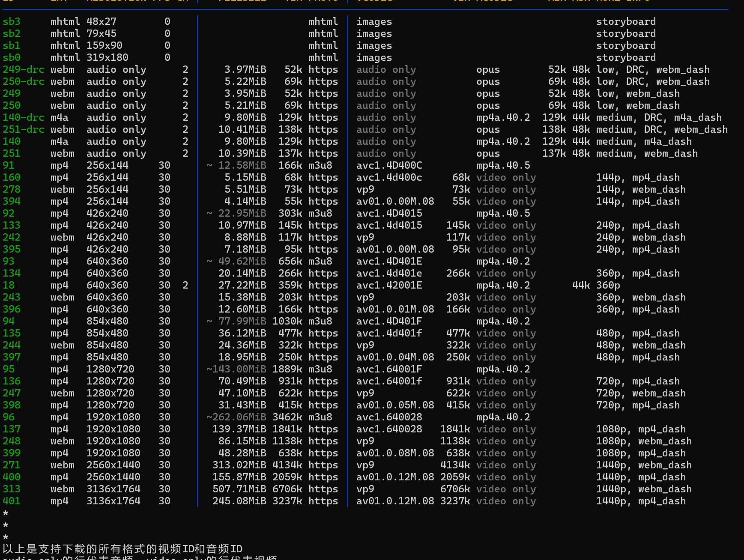744x560 pixels.
Task: Click format ID 398
Action: click(12, 405)
